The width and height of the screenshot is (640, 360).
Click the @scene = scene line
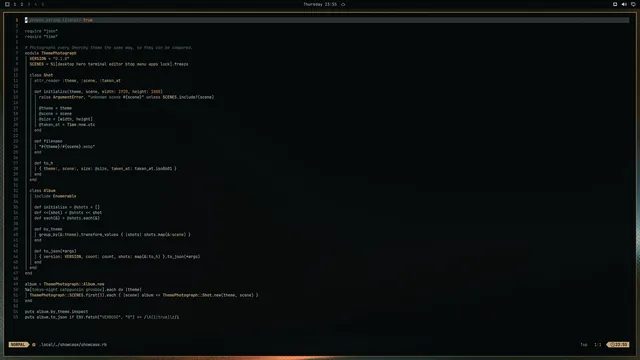[x=55, y=113]
